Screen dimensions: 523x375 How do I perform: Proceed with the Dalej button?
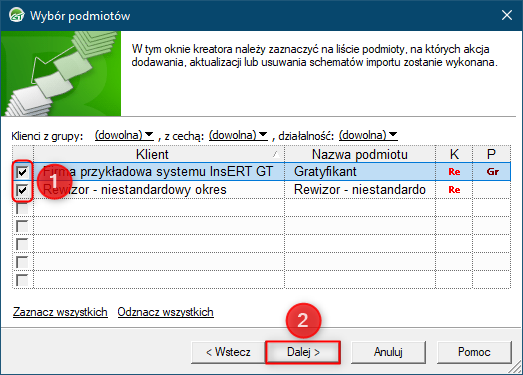303,352
